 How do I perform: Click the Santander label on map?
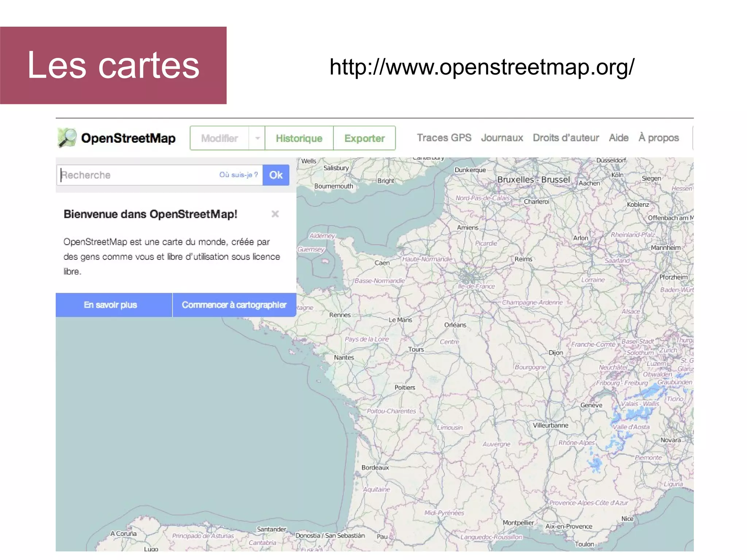[x=271, y=529]
